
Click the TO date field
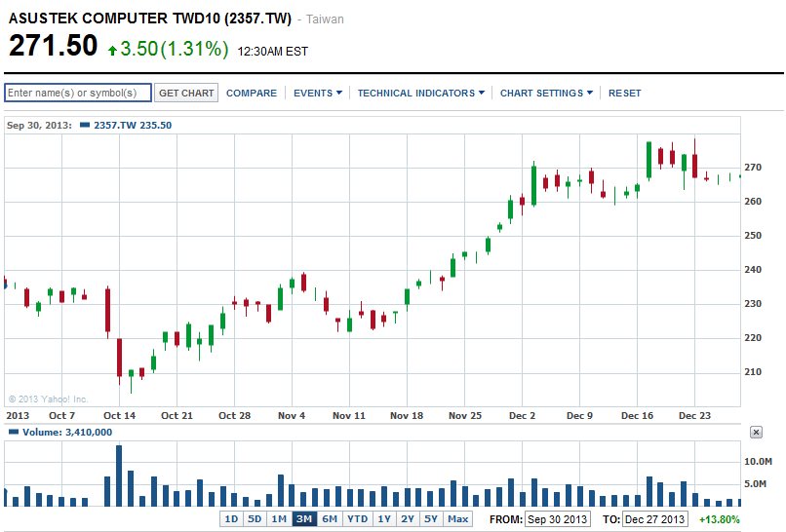click(654, 519)
